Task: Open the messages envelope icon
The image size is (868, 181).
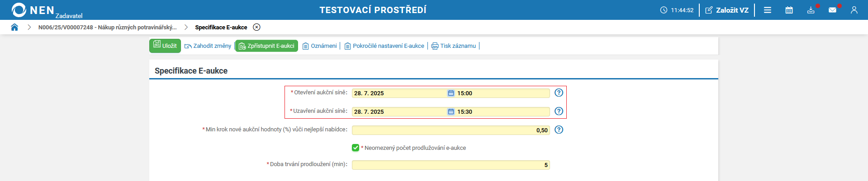Action: tap(832, 10)
